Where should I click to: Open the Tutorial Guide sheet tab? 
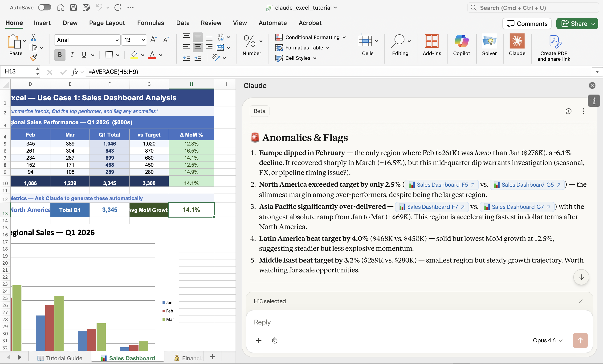(60, 358)
